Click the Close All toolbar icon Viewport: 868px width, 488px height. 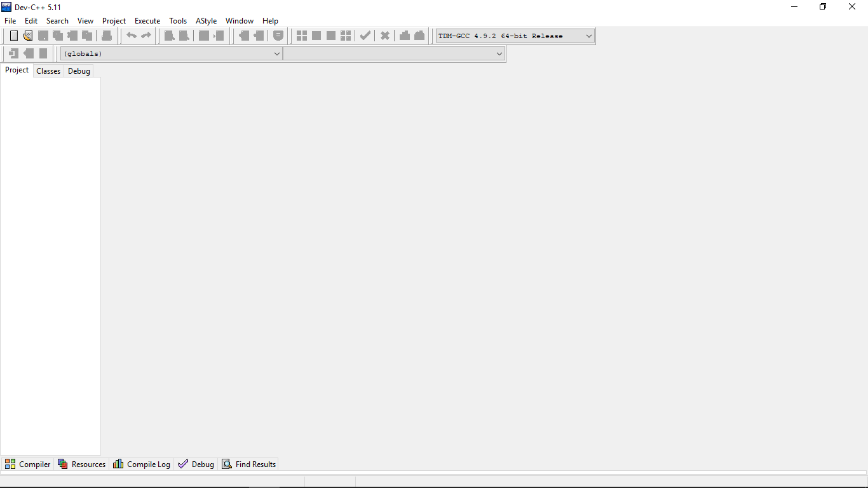(x=87, y=36)
